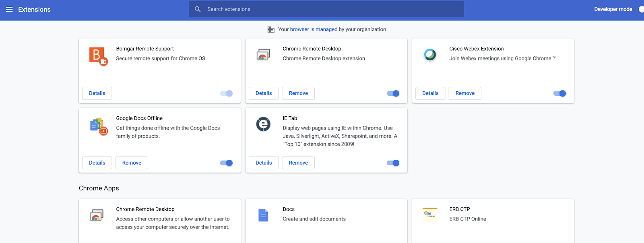Open Details for Cisco Webex Extension
Image resolution: width=644 pixels, height=243 pixels.
[430, 93]
